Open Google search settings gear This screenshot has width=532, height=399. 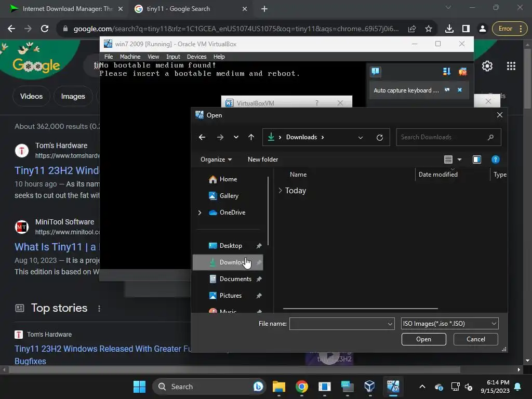pos(487,66)
